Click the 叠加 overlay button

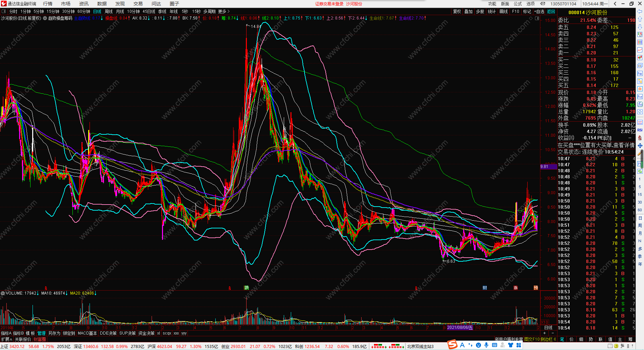click(x=469, y=11)
